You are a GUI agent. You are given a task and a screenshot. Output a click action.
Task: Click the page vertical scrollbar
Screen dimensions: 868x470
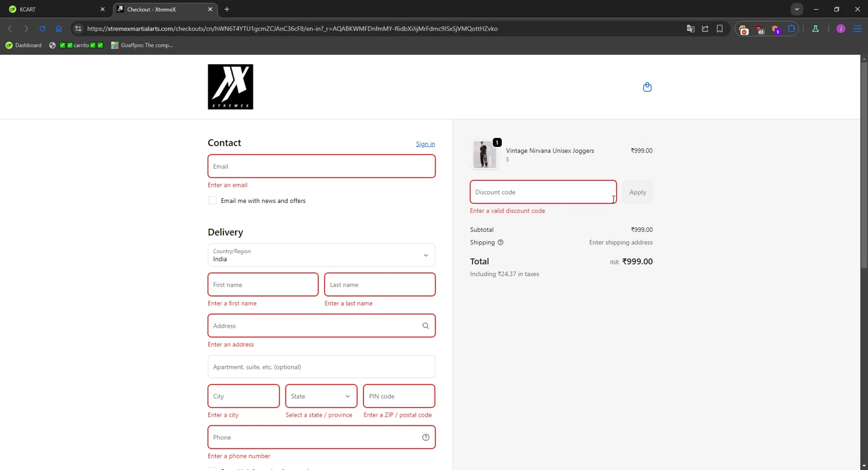[863, 165]
